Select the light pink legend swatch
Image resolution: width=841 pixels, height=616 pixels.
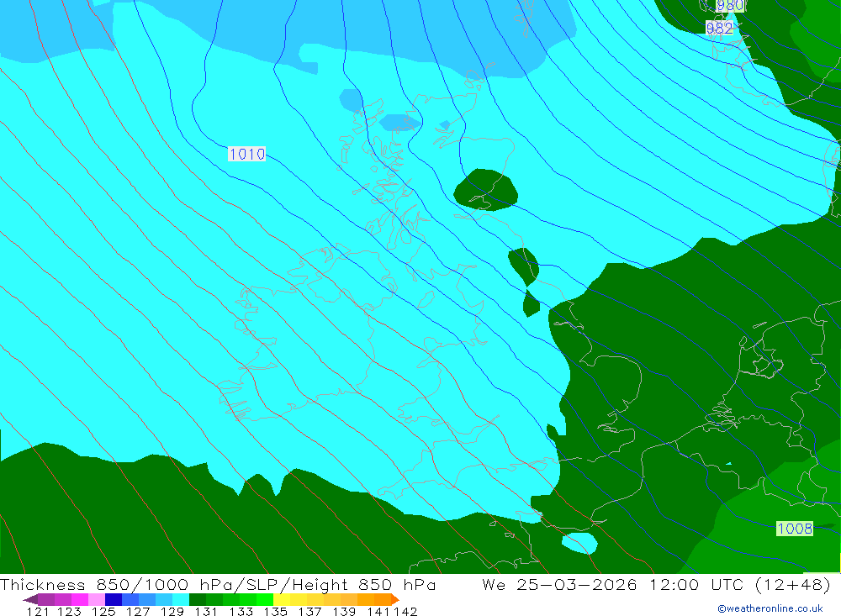coord(97,599)
